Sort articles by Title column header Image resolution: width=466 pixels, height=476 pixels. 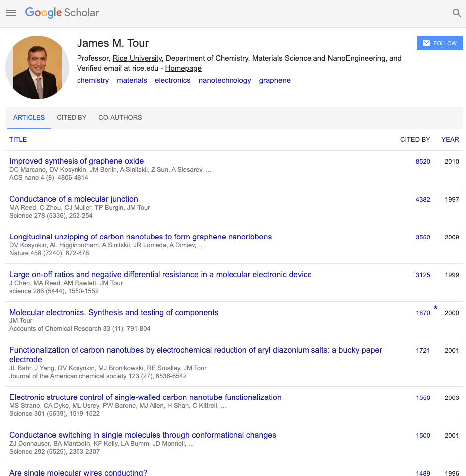pos(18,139)
